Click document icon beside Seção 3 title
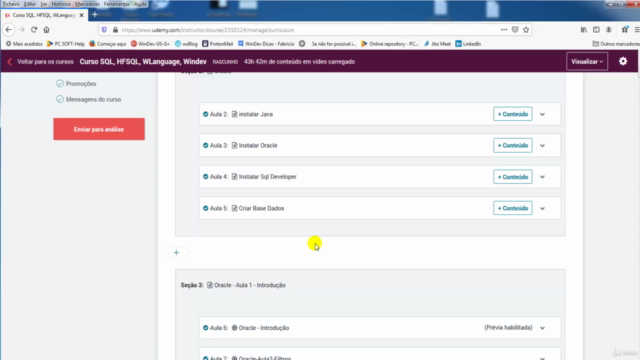Viewport: 640px width, 360px height. click(210, 285)
